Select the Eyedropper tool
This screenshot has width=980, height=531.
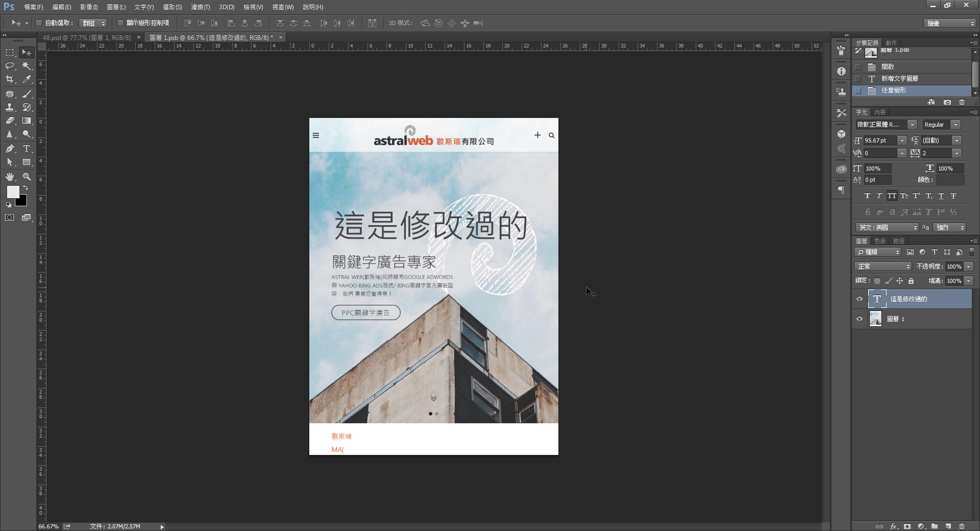point(27,80)
